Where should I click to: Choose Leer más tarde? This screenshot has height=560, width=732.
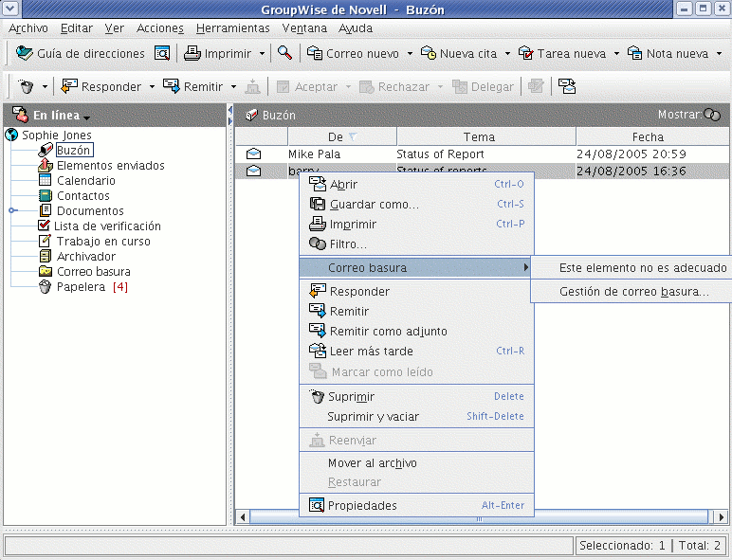coord(416,351)
